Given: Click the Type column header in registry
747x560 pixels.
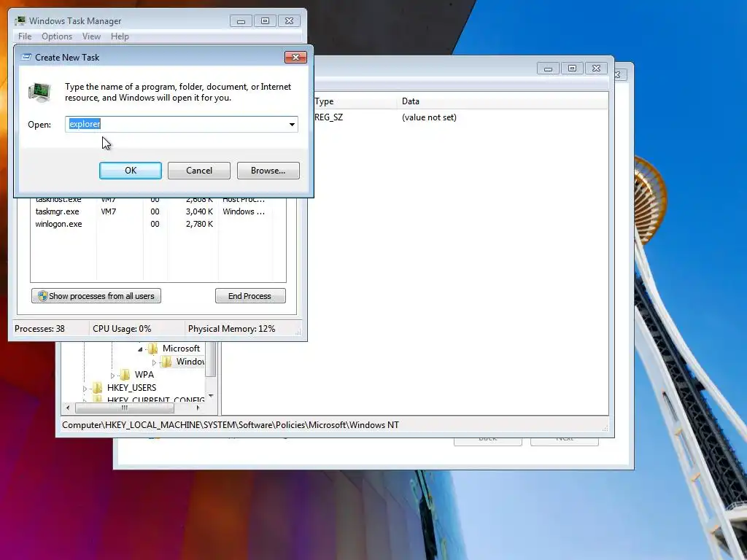Looking at the screenshot, I should [355, 101].
